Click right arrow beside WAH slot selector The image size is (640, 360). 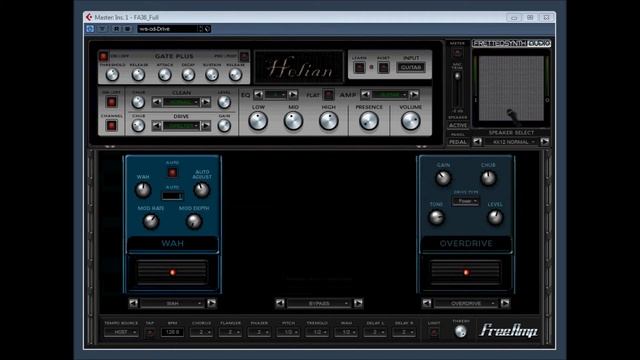coord(211,303)
